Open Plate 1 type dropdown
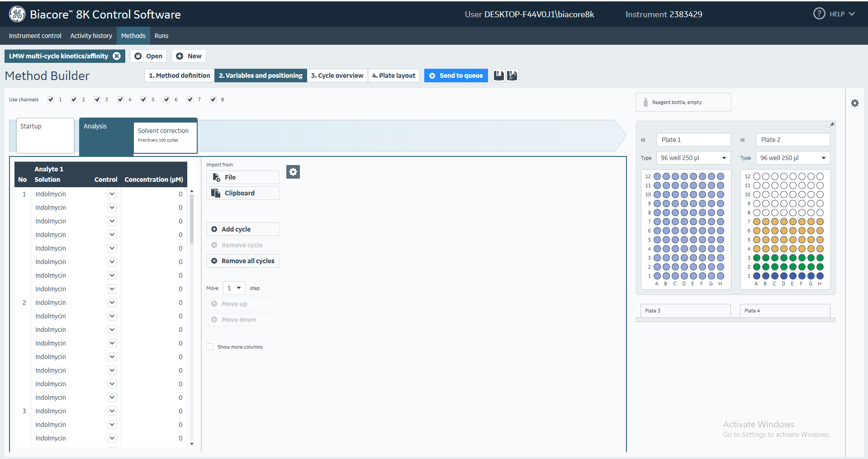 724,158
